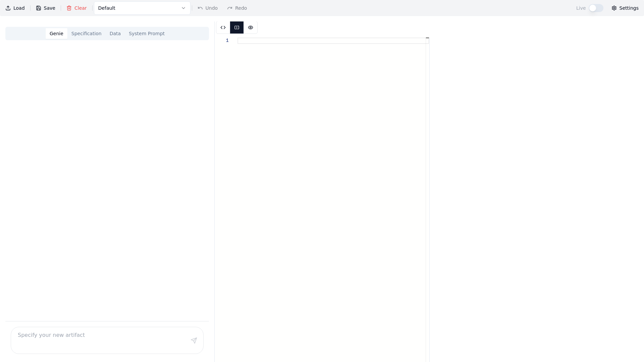Switch to the Genie tab
644x362 pixels.
(x=56, y=34)
